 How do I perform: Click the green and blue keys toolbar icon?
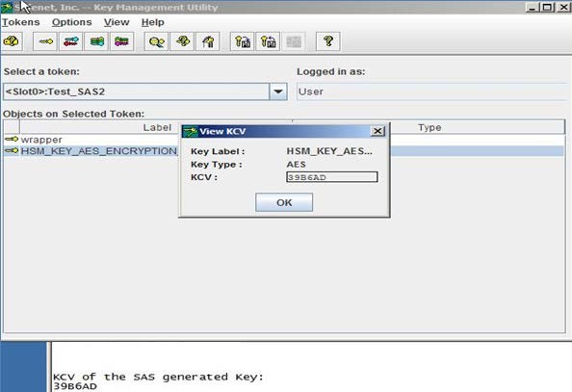click(96, 41)
